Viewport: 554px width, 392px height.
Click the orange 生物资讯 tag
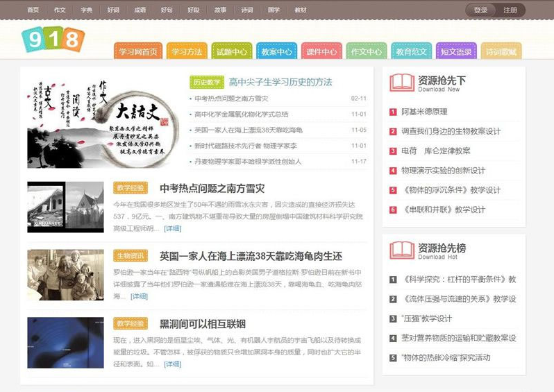(131, 256)
